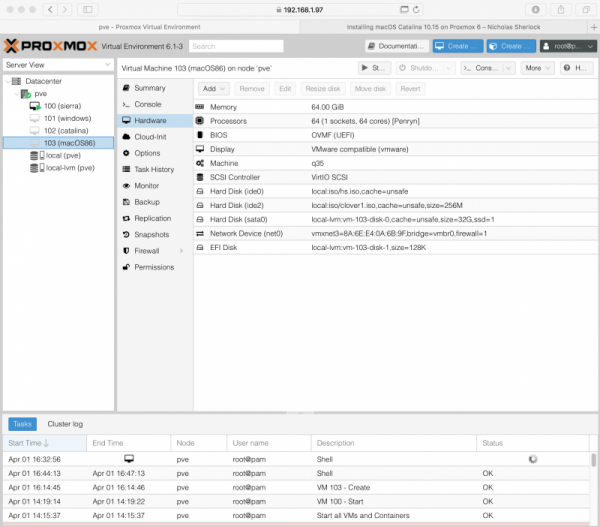Open the Summary icon in VM menu
The height and width of the screenshot is (527, 600).
tap(126, 88)
